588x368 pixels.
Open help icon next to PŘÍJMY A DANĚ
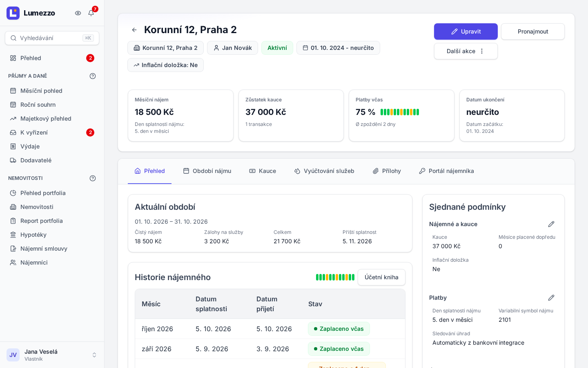(93, 76)
